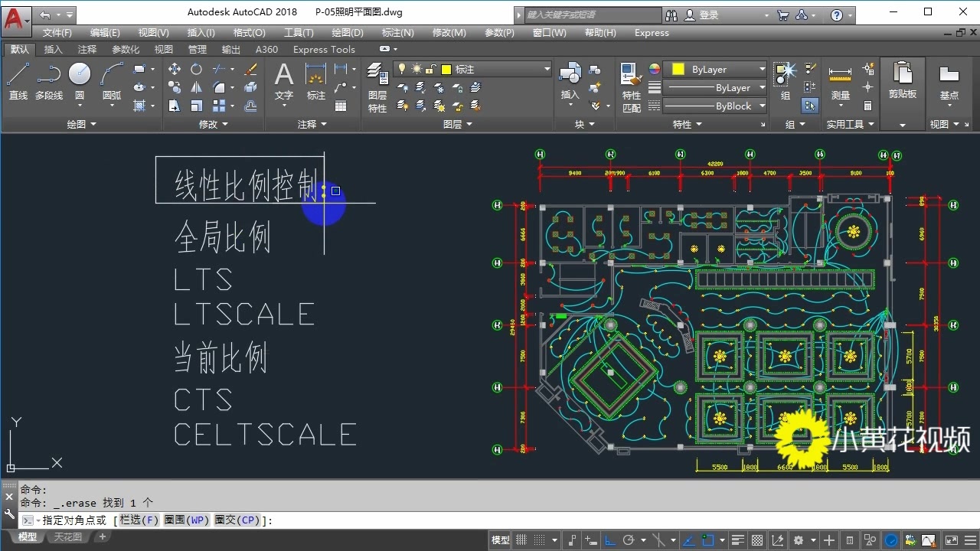Select the Text (文字) tool
Image resolution: width=980 pixels, height=551 pixels.
coord(284,81)
